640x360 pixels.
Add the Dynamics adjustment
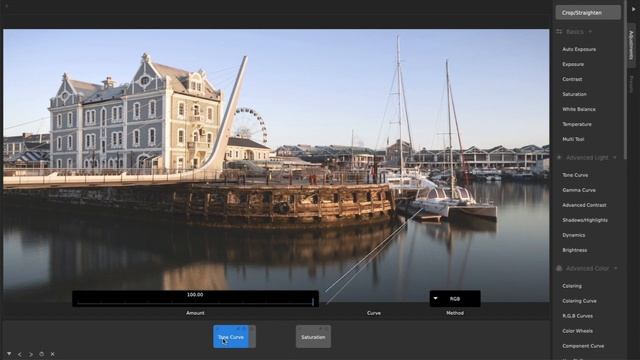(x=573, y=235)
